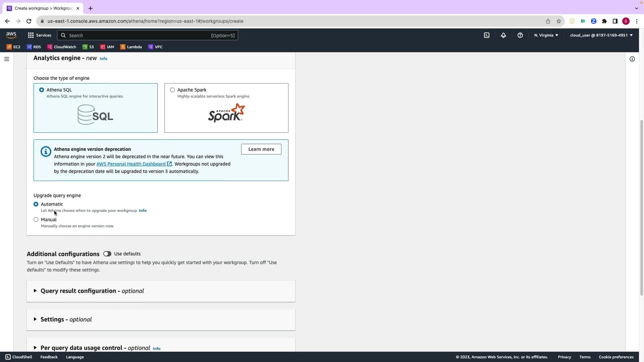Screen dimensions: 644x362
Task: Select the Manual upgrade query engine option
Action: click(36, 220)
